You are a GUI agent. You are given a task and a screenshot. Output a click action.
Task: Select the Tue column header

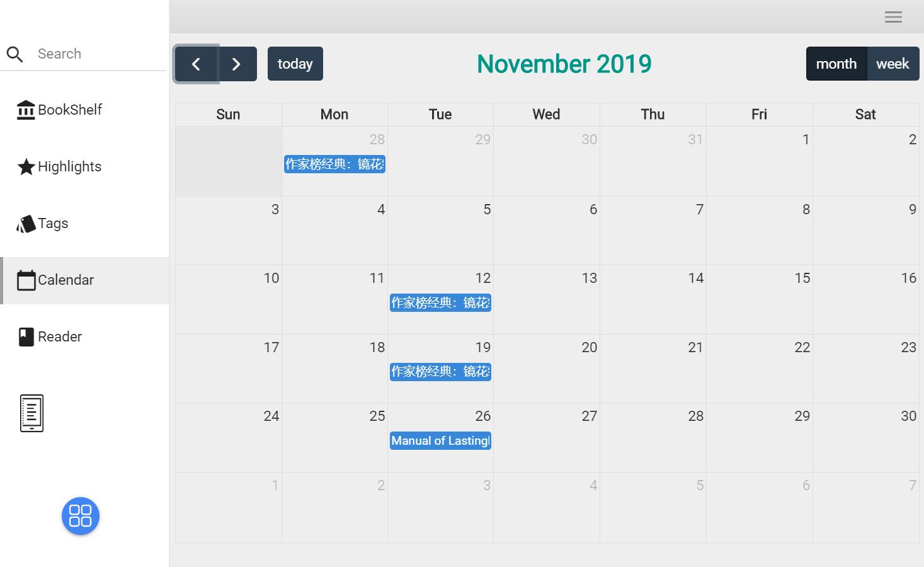tap(440, 115)
